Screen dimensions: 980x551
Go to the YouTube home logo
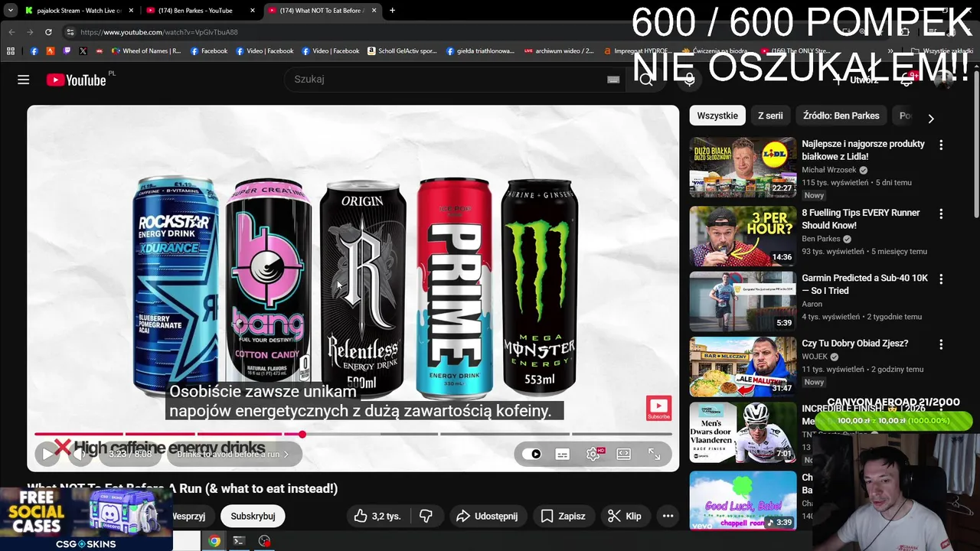76,80
